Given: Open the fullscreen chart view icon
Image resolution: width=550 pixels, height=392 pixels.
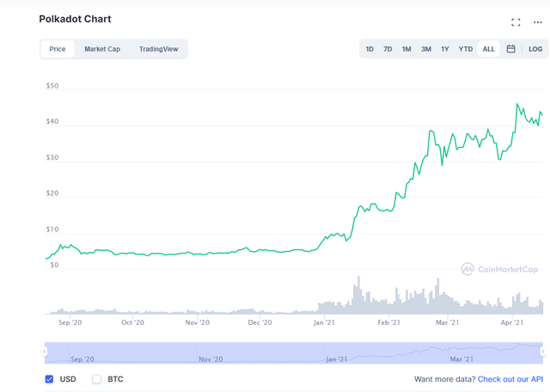Looking at the screenshot, I should click(516, 22).
